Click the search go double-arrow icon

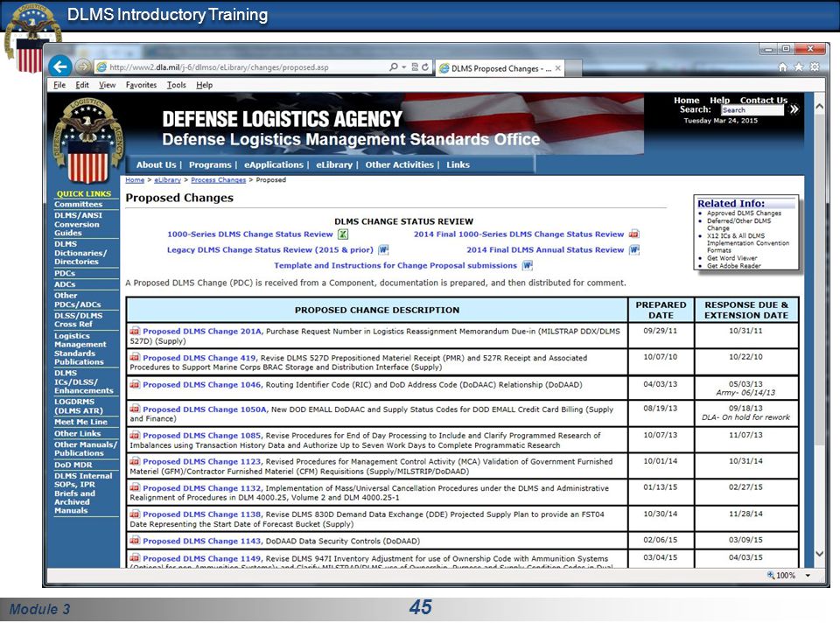794,109
